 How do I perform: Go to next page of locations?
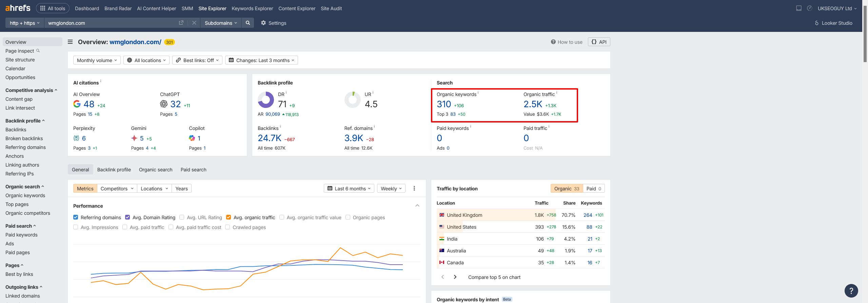455,277
